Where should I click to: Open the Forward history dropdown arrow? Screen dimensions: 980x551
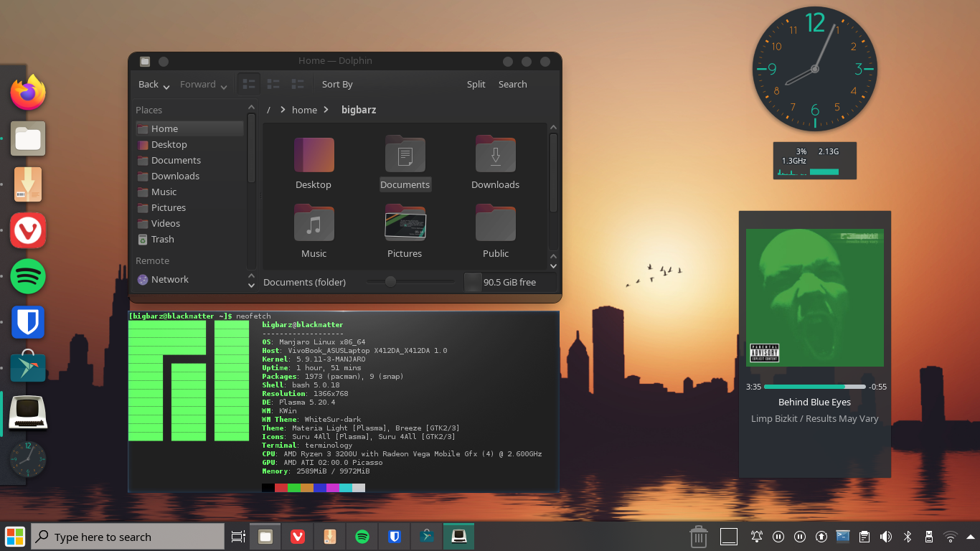(224, 87)
